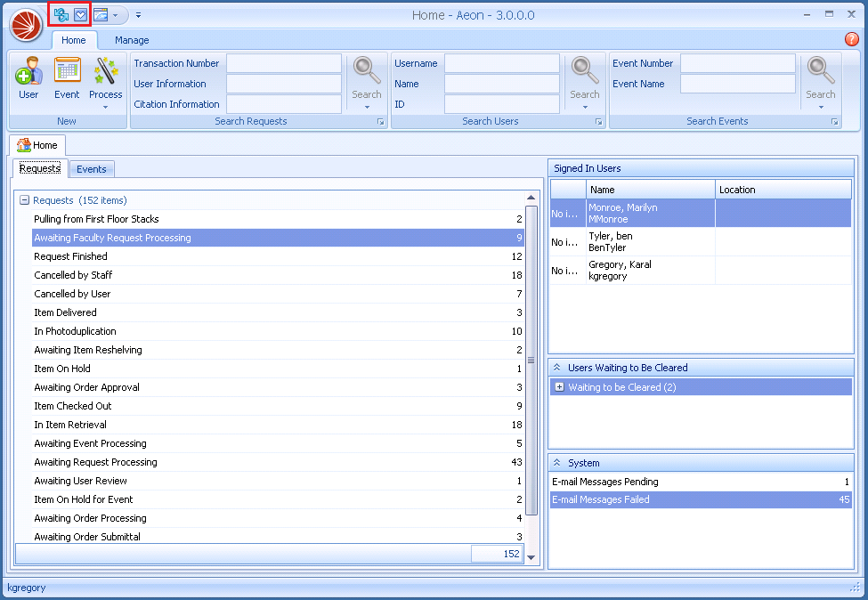Click the envelope icon in quick access toolbar
868x600 pixels.
81,14
